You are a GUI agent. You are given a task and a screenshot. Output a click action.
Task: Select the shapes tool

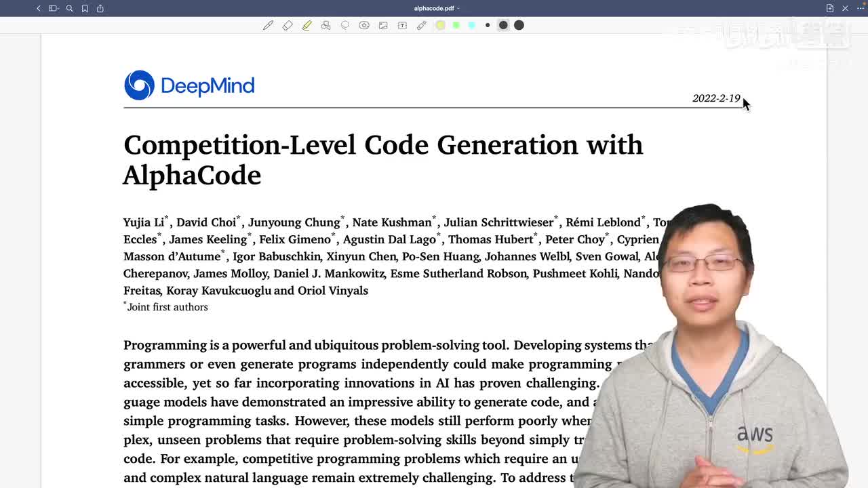pyautogui.click(x=325, y=25)
